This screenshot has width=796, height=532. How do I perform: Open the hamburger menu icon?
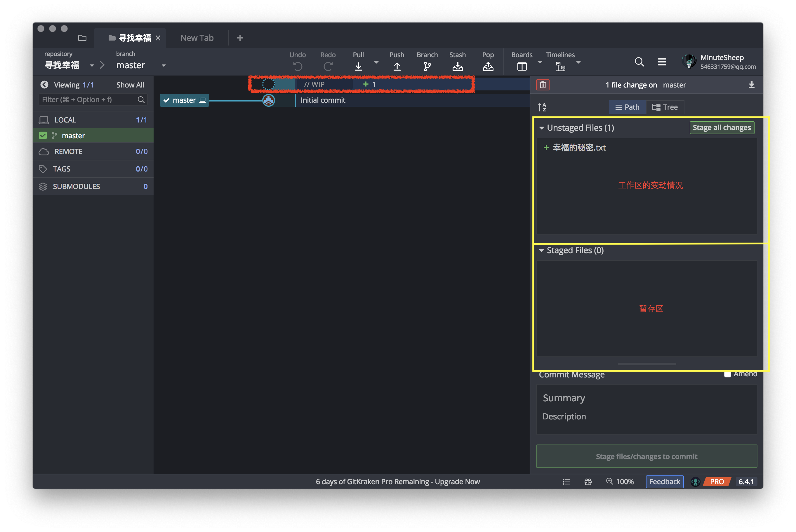(662, 62)
